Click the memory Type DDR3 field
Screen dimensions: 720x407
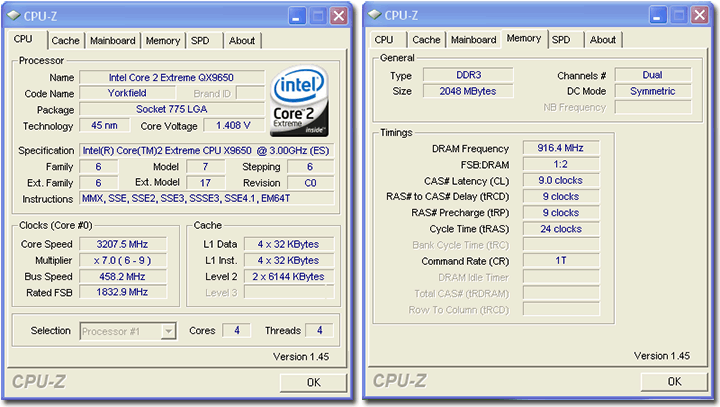tap(468, 75)
